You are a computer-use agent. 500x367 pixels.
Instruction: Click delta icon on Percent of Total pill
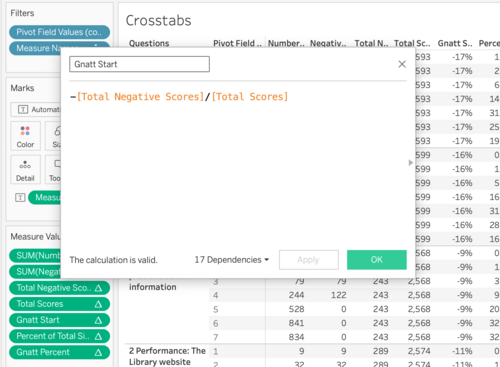98,336
